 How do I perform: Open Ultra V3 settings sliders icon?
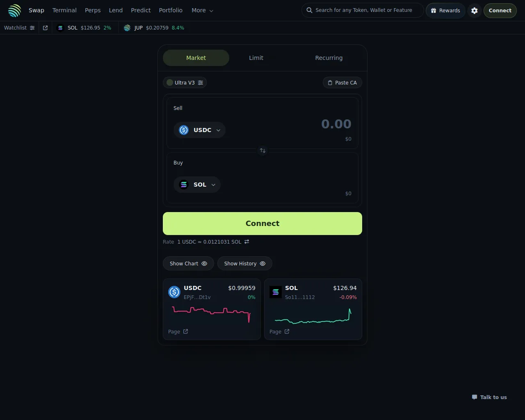point(201,83)
